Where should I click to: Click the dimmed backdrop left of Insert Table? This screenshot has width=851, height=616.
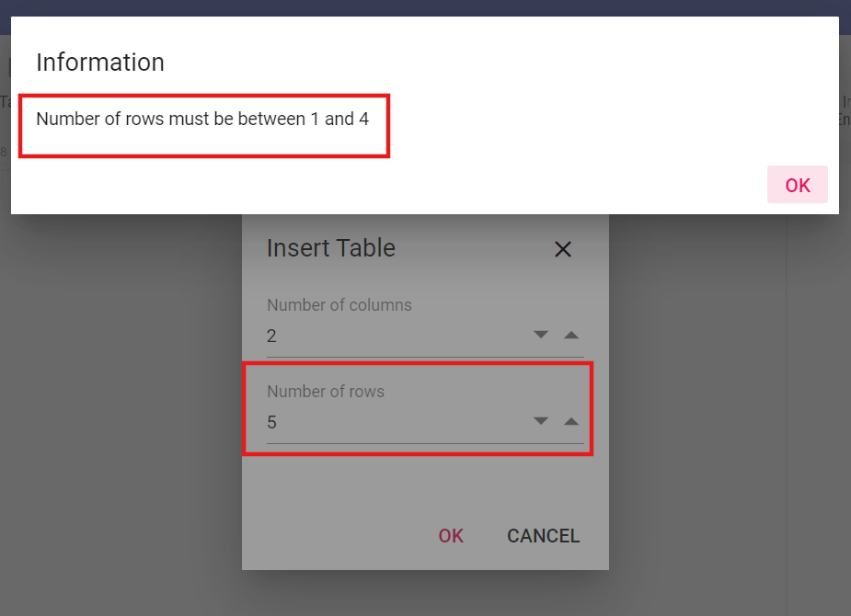pyautogui.click(x=120, y=414)
